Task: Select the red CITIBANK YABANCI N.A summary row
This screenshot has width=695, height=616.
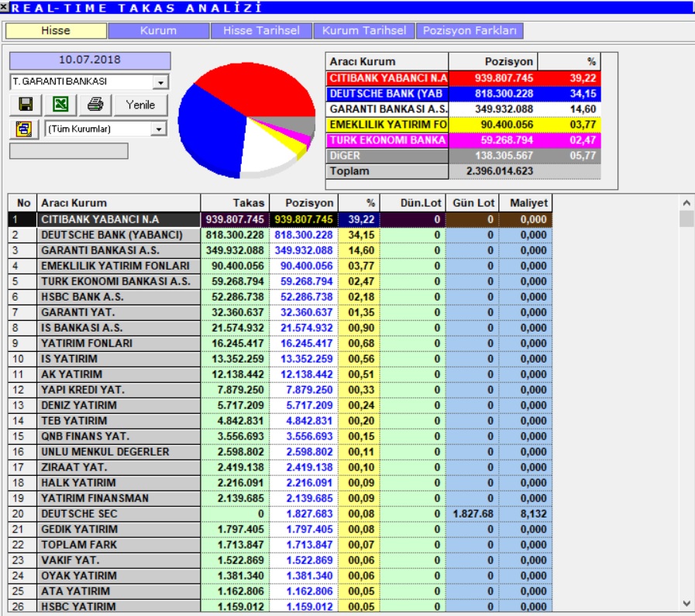Action: click(x=463, y=78)
